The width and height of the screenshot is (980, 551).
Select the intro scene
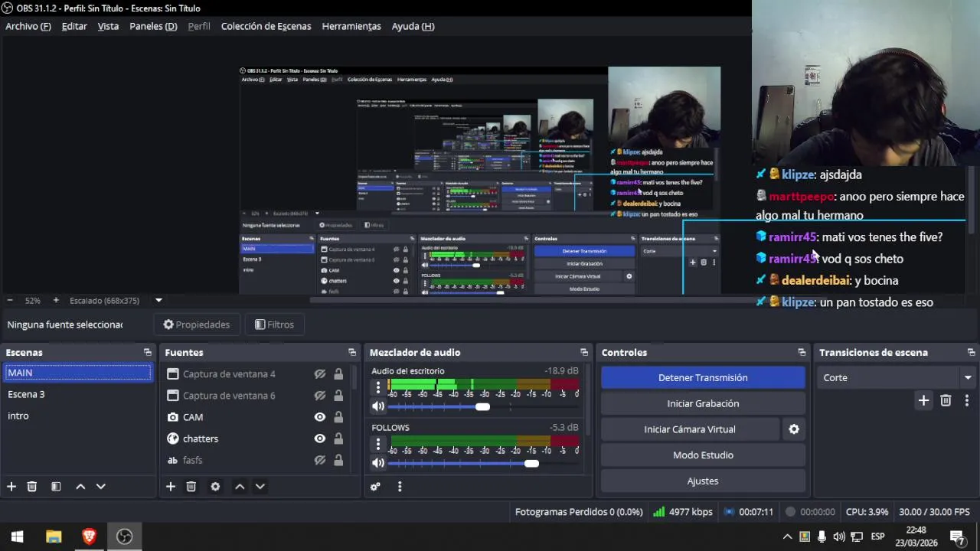(78, 416)
